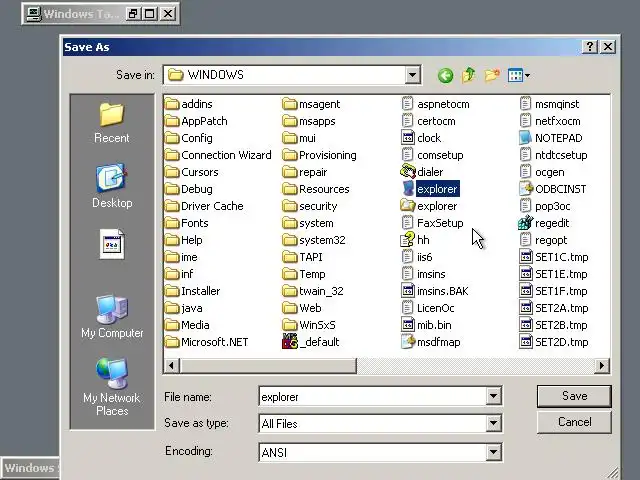Select the netfxocm file
The height and width of the screenshot is (480, 640).
coord(550,121)
